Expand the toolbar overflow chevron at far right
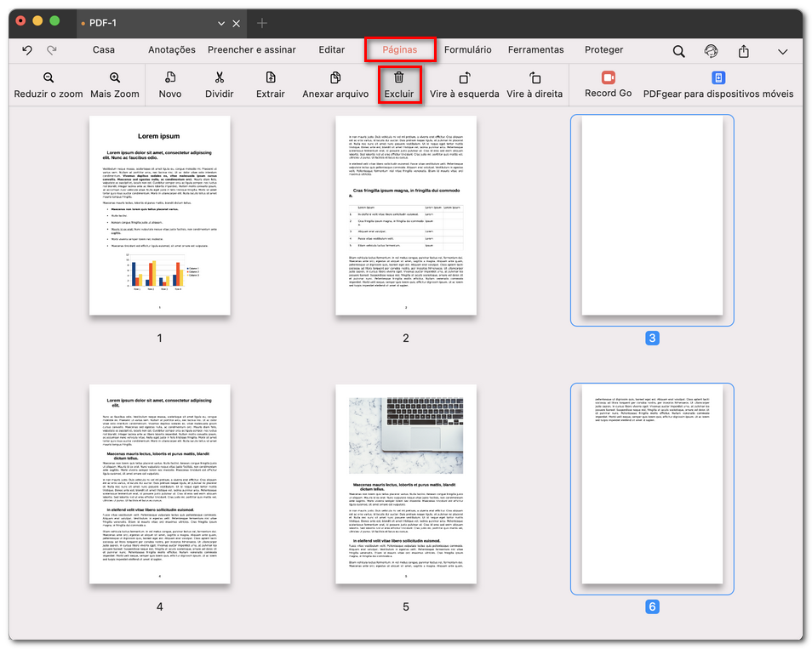This screenshot has height=649, width=812. 783,50
